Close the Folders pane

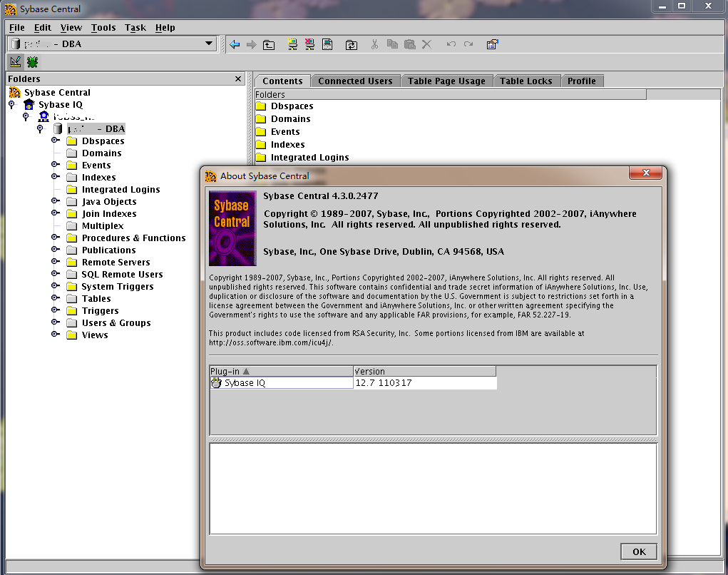[x=238, y=79]
